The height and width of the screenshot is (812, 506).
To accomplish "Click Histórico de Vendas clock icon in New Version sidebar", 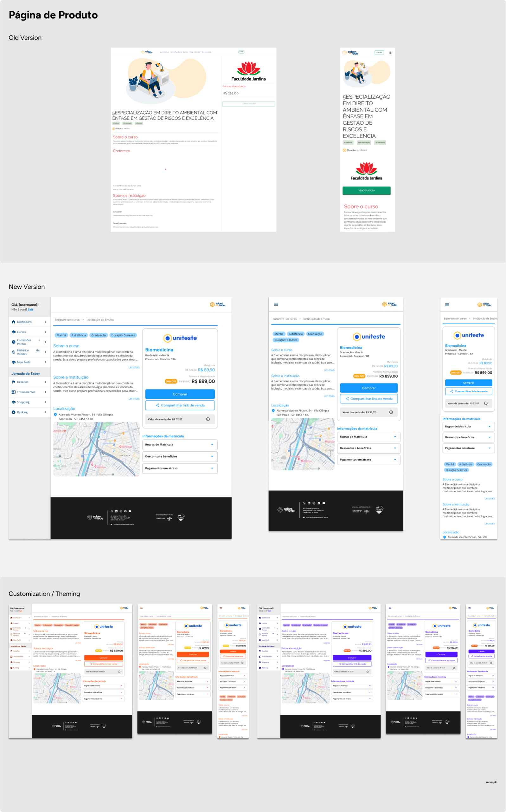I will pyautogui.click(x=13, y=352).
